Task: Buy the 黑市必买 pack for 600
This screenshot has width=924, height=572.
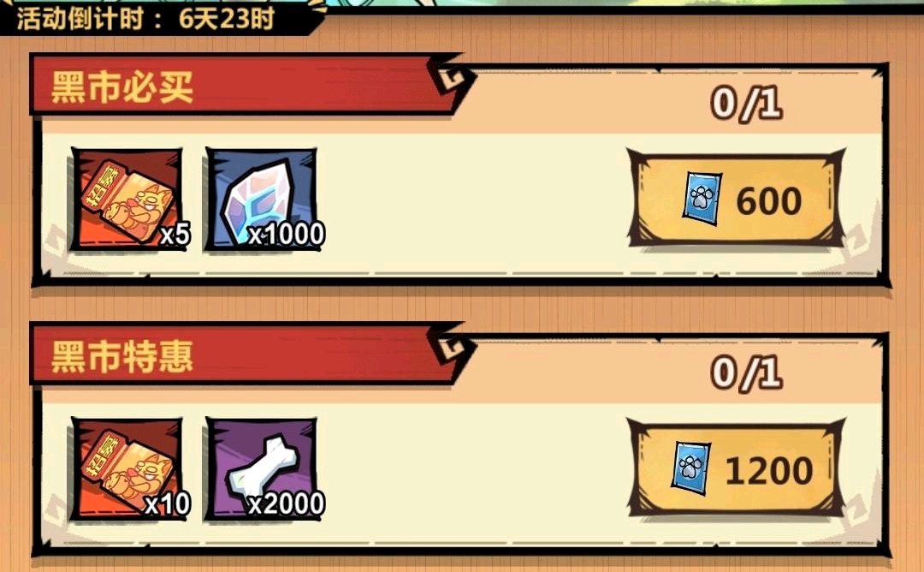Action: point(736,199)
